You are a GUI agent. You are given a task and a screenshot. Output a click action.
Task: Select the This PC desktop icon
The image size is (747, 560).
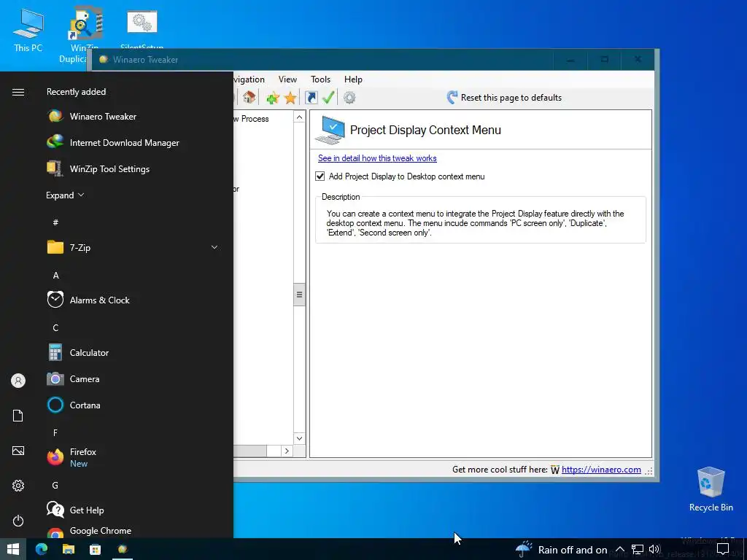[28, 29]
